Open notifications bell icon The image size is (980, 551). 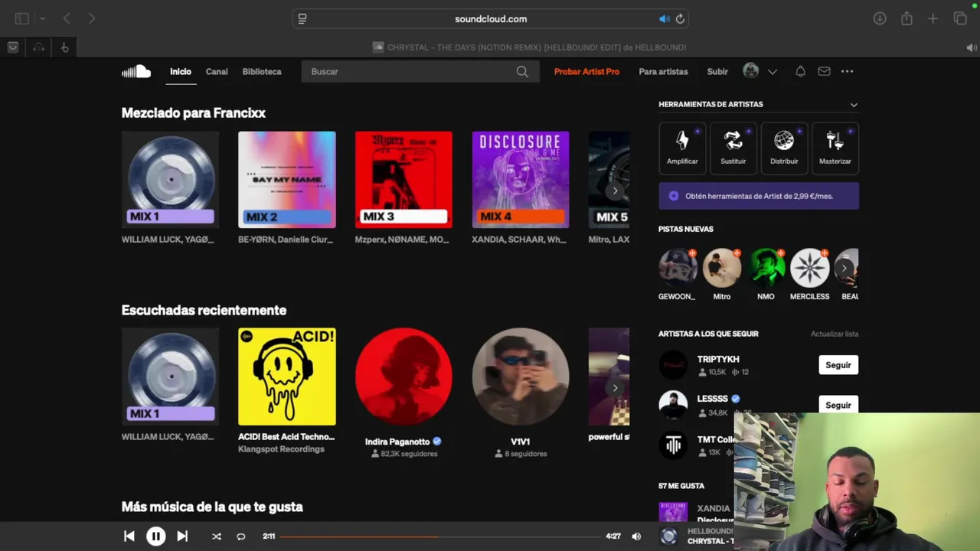point(800,71)
